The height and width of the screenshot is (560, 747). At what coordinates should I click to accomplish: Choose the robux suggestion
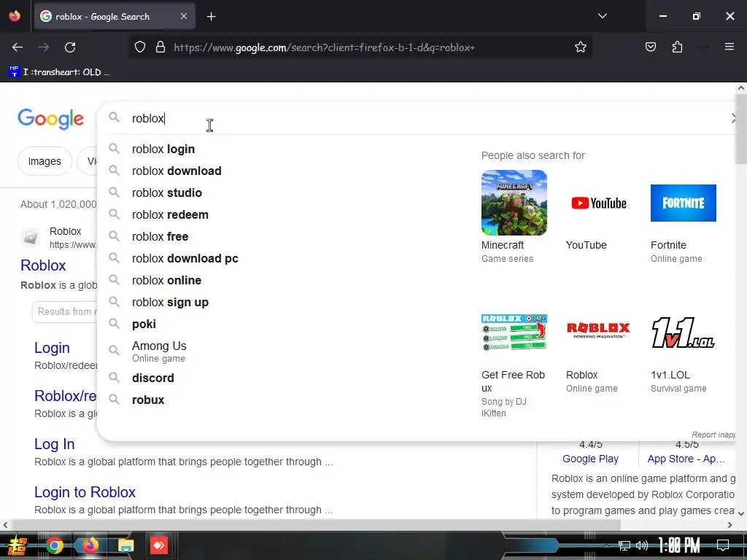pos(147,400)
